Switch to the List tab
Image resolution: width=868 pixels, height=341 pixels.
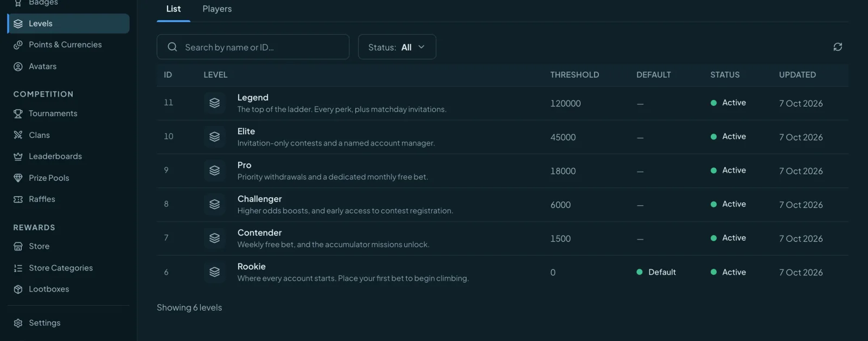[174, 9]
